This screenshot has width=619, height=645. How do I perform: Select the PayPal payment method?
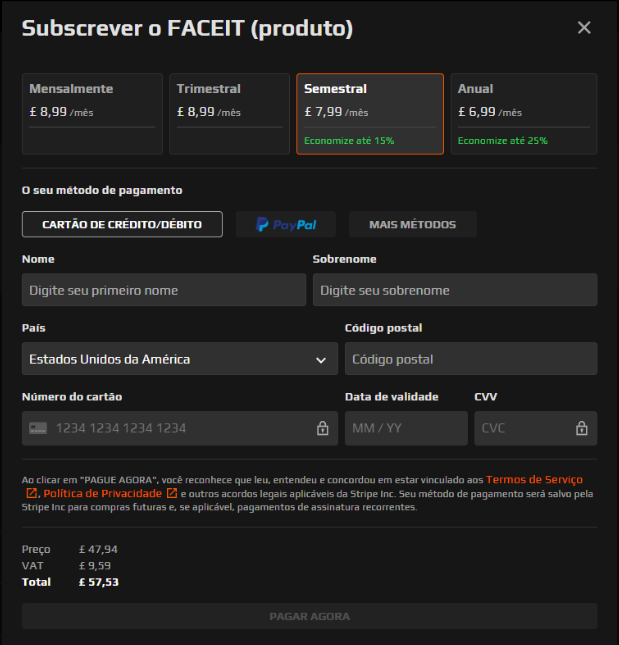pyautogui.click(x=286, y=224)
